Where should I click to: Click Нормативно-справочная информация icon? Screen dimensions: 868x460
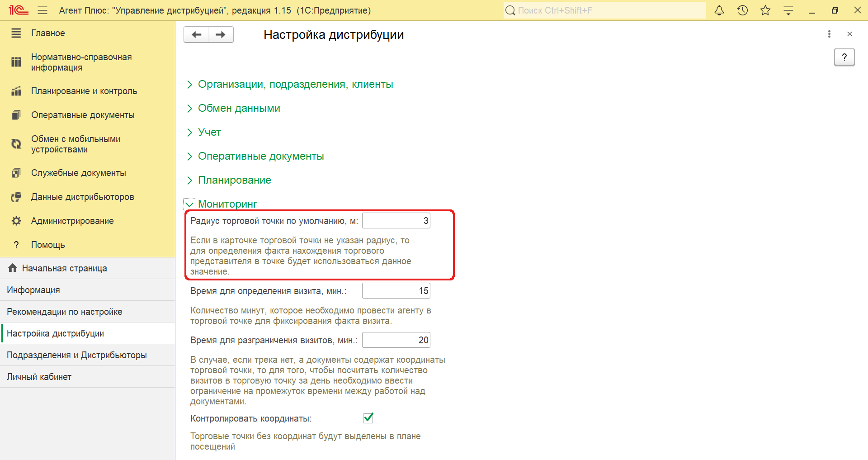16,62
